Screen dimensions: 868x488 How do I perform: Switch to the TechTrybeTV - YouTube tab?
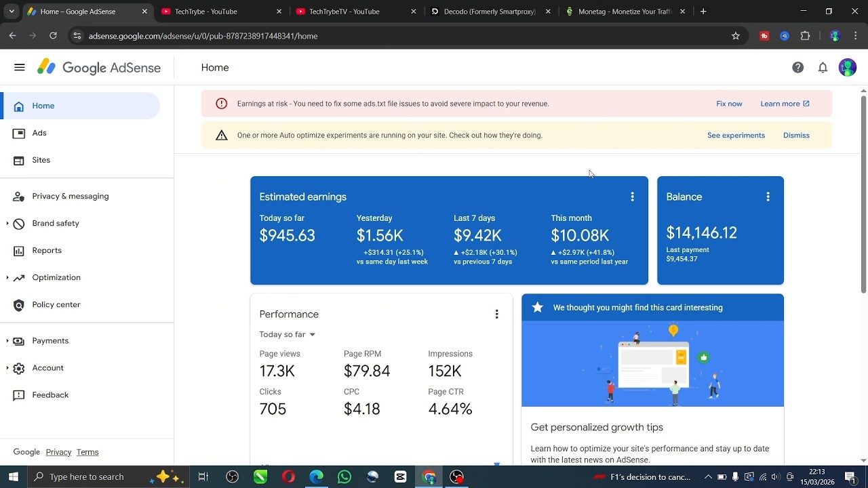point(355,12)
